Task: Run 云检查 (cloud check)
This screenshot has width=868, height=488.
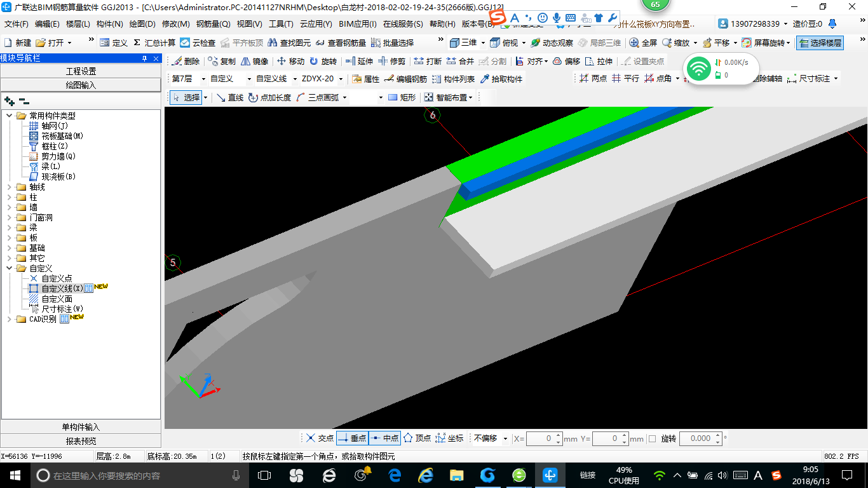Action: (198, 43)
